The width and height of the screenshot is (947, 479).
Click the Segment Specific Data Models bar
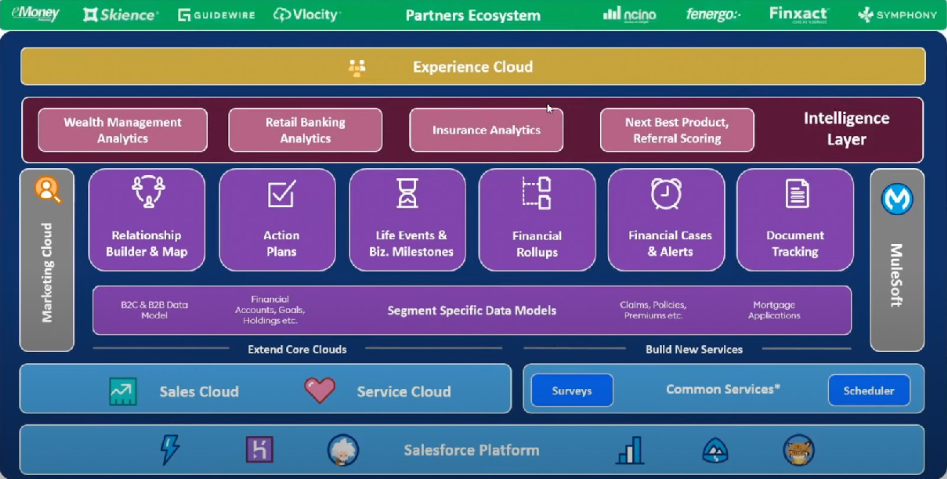[472, 310]
